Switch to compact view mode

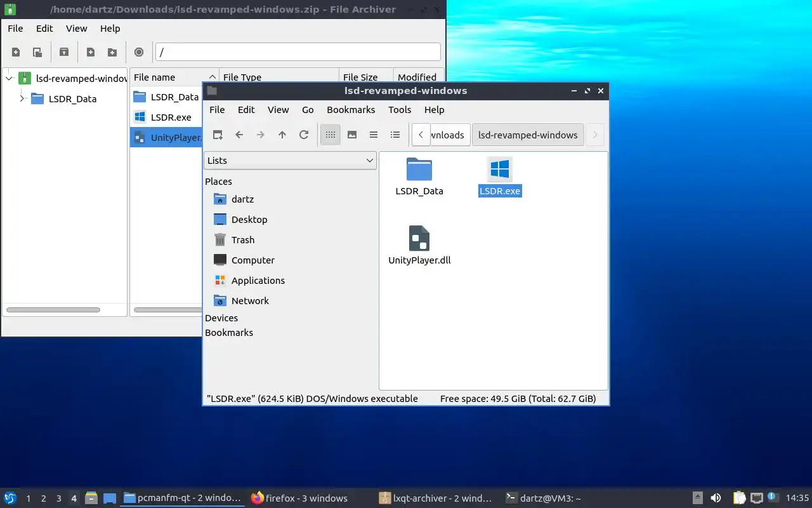click(374, 135)
